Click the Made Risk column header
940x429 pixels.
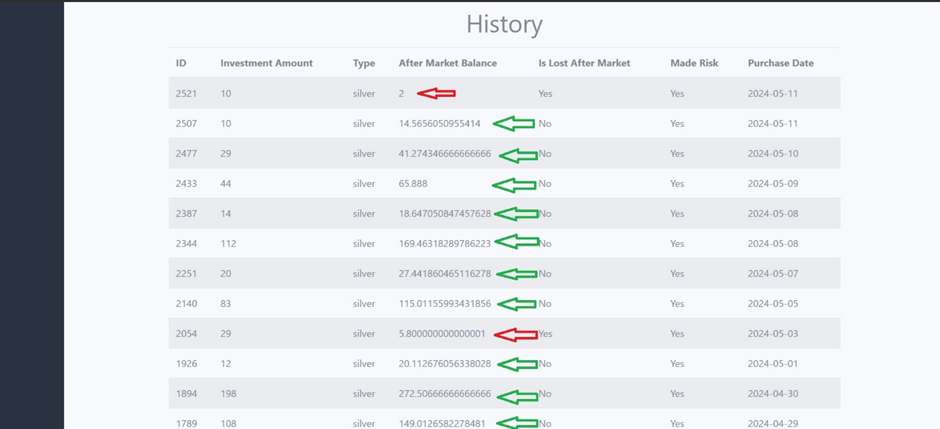(694, 63)
